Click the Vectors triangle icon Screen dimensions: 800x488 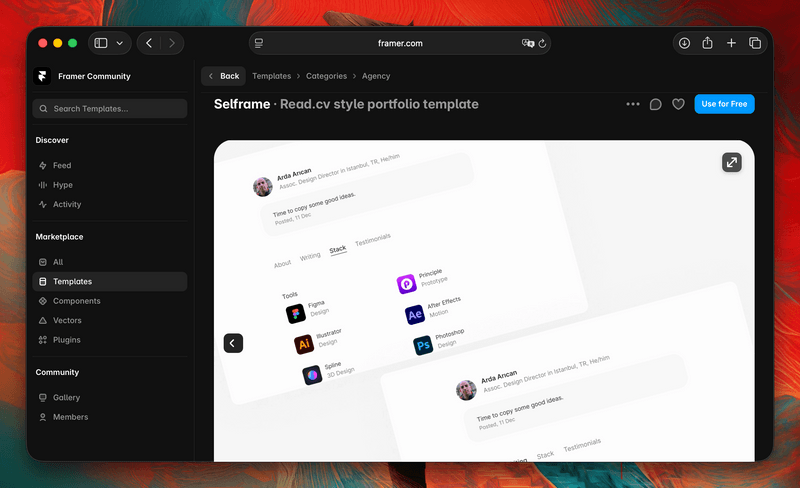[43, 320]
